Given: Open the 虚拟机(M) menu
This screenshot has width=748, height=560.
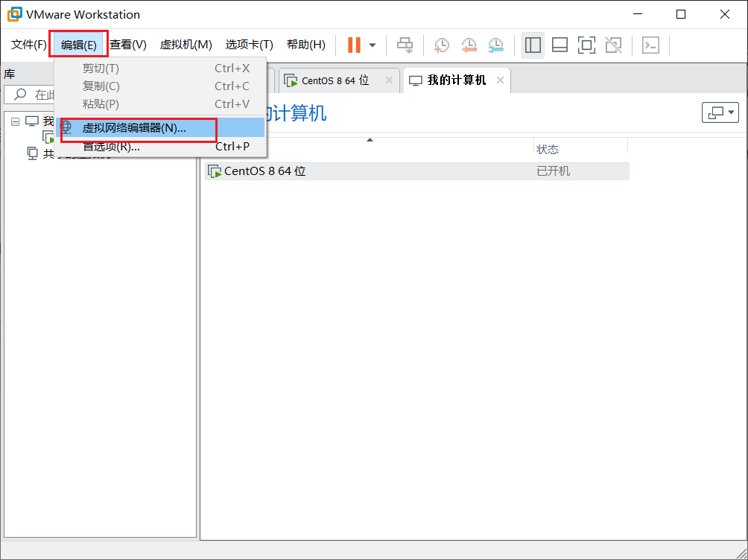Looking at the screenshot, I should click(x=186, y=45).
